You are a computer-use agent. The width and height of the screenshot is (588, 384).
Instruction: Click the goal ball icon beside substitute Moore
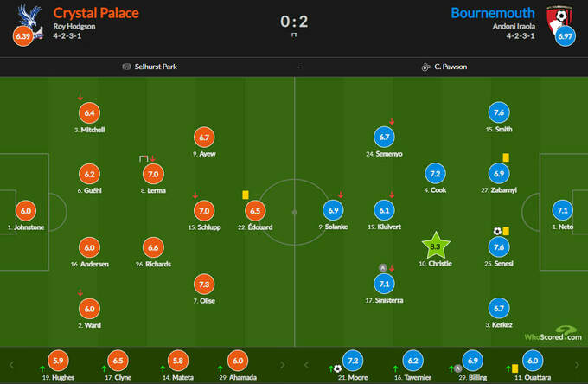coord(337,368)
